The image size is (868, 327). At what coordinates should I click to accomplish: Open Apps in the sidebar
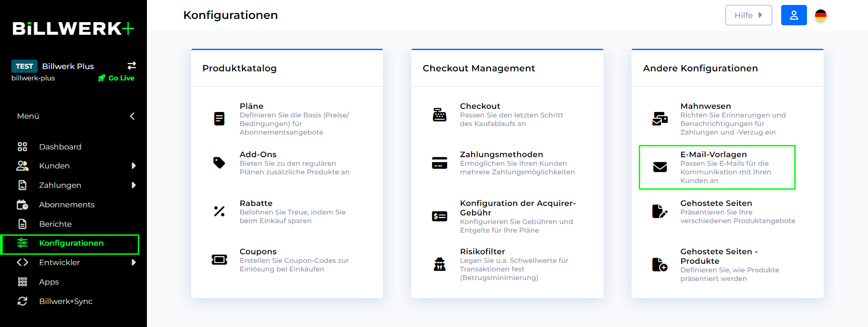click(49, 282)
